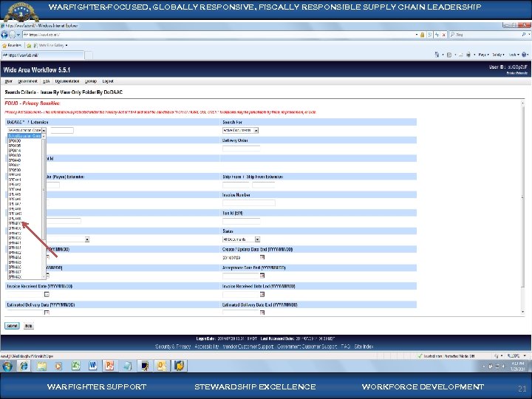532x399 pixels.
Task: Open the Documentation menu
Action: coord(67,81)
